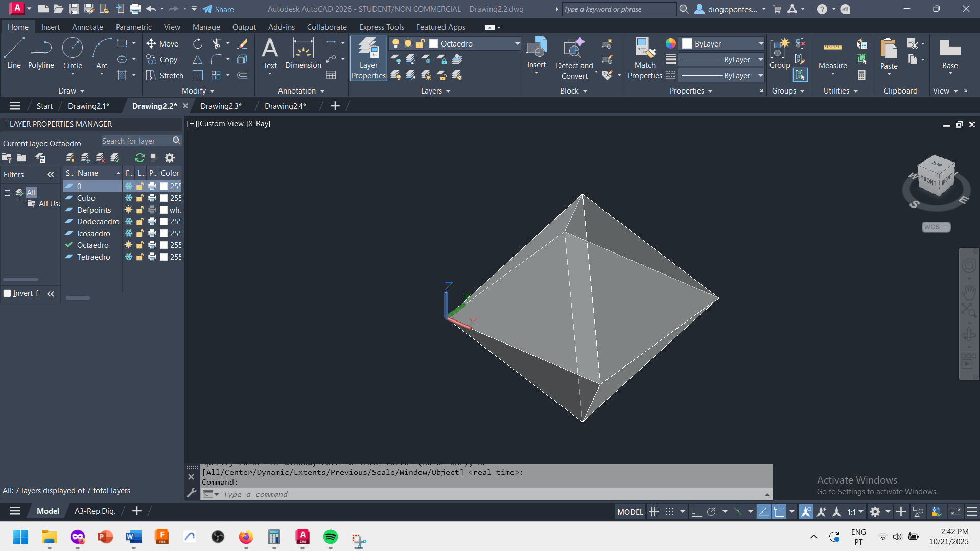Expand the Properties panel
This screenshot has width=980, height=551.
(691, 91)
